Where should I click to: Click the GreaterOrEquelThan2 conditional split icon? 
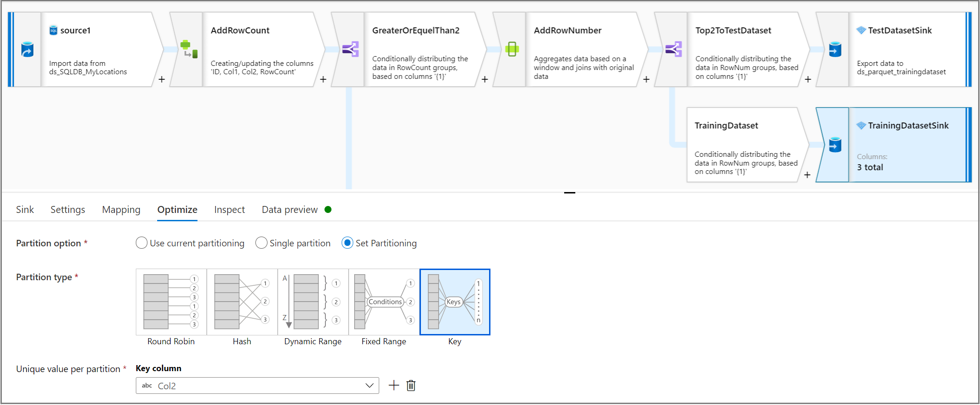[350, 49]
